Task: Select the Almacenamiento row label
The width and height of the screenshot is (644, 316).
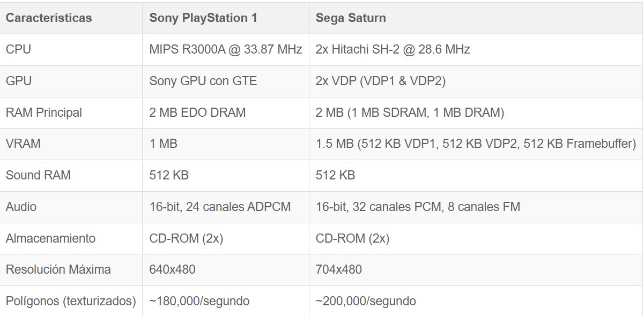Action: point(50,238)
